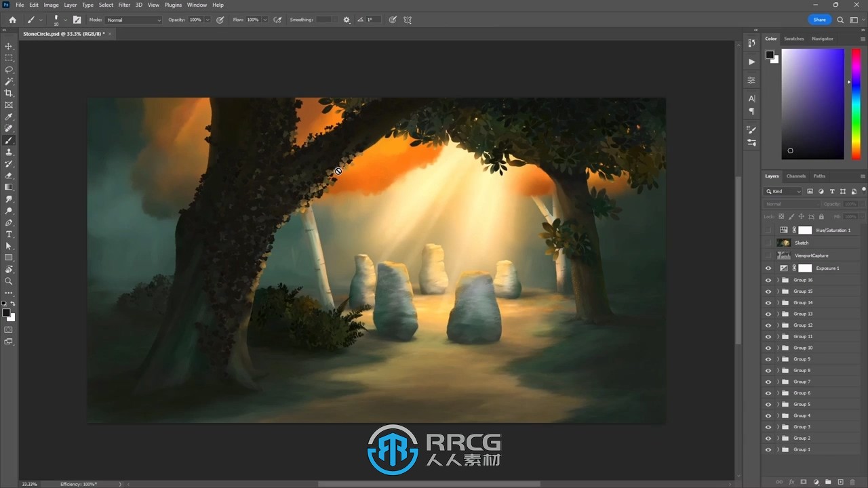Open the Plugins menu
Viewport: 868px width, 488px height.
[x=173, y=5]
